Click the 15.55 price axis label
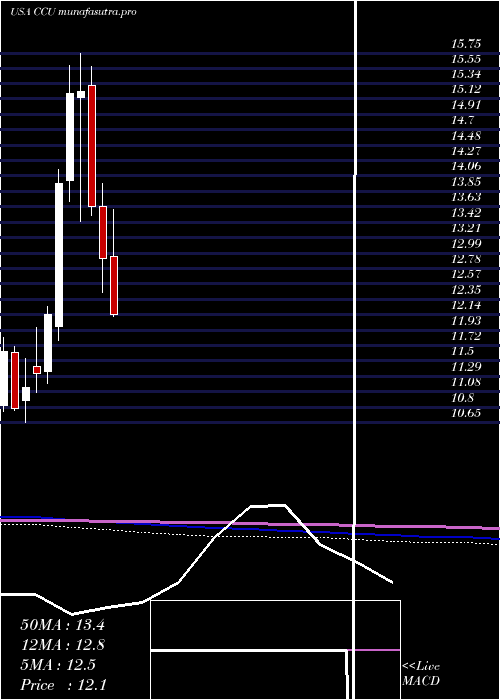Viewport: 500px width, 700px height. tap(466, 59)
